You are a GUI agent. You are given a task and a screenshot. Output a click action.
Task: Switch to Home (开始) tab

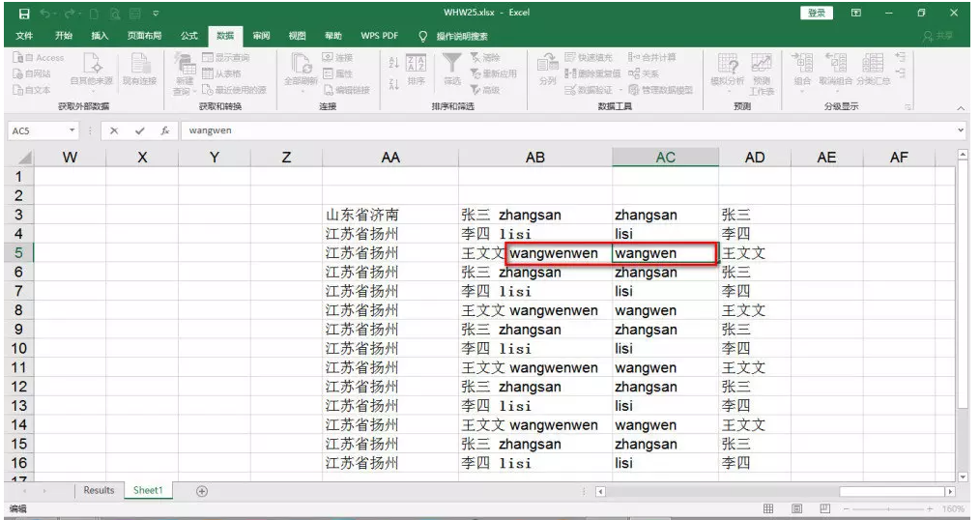coord(64,36)
